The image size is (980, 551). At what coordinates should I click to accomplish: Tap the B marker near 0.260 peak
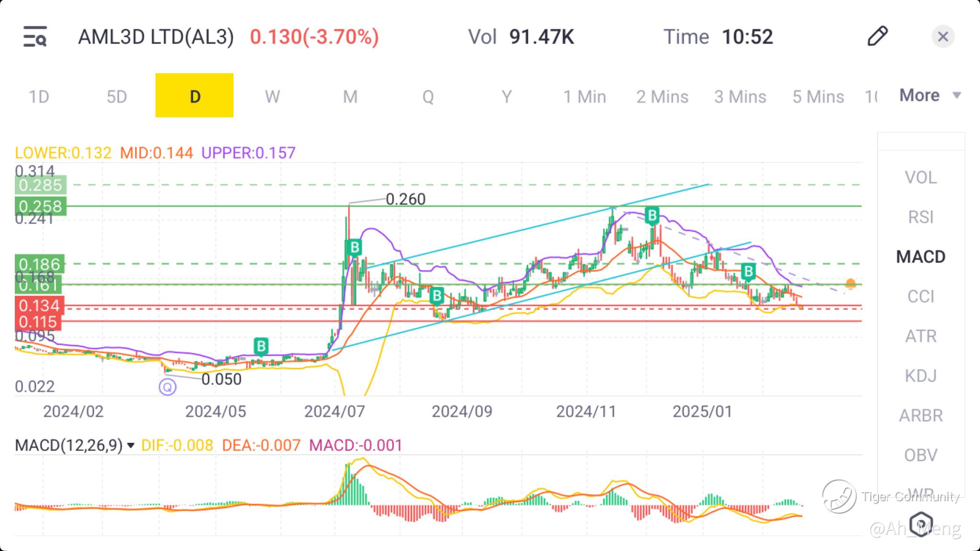click(x=354, y=247)
